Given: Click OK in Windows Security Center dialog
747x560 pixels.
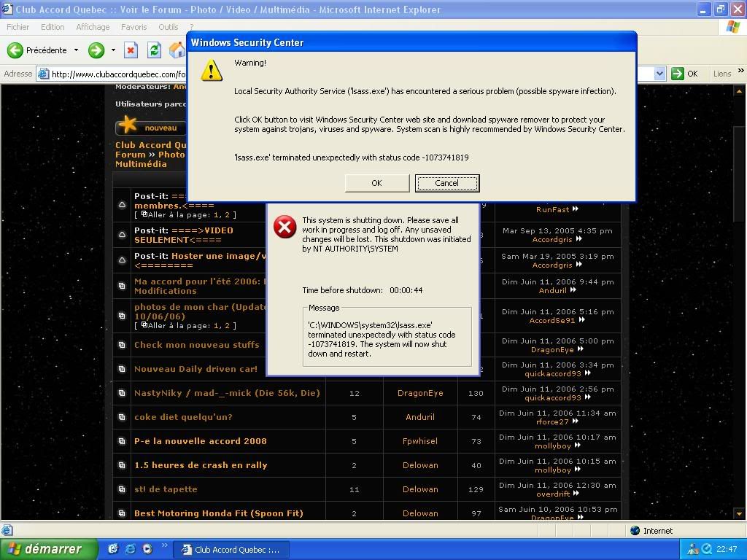Looking at the screenshot, I should click(x=377, y=183).
